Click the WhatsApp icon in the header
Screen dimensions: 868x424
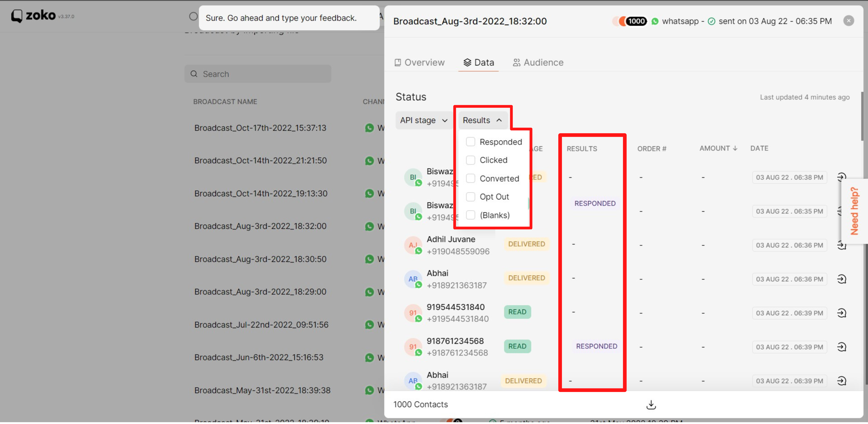pos(655,21)
